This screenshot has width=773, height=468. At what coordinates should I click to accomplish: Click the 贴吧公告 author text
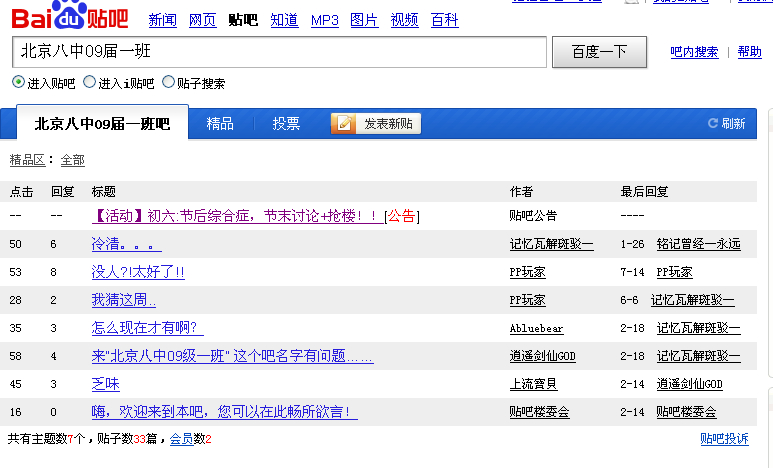point(533,216)
